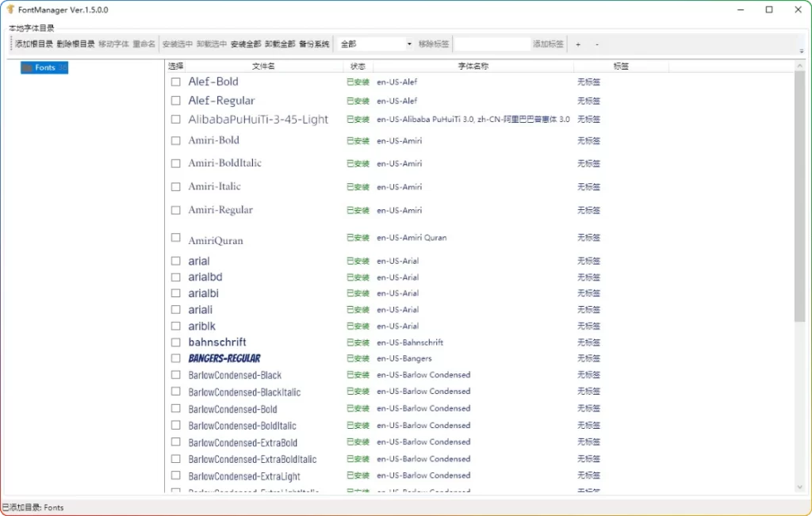The height and width of the screenshot is (516, 812).
Task: Check the checkbox next to BANGERS-REGULAR
Action: pos(175,358)
